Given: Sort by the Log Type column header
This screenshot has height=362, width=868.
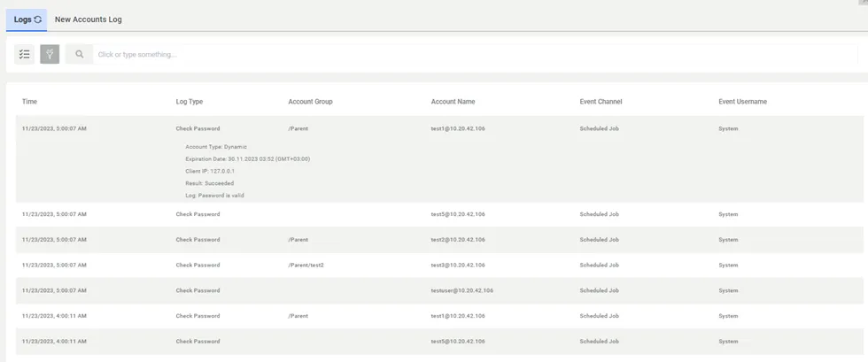Looking at the screenshot, I should click(190, 102).
